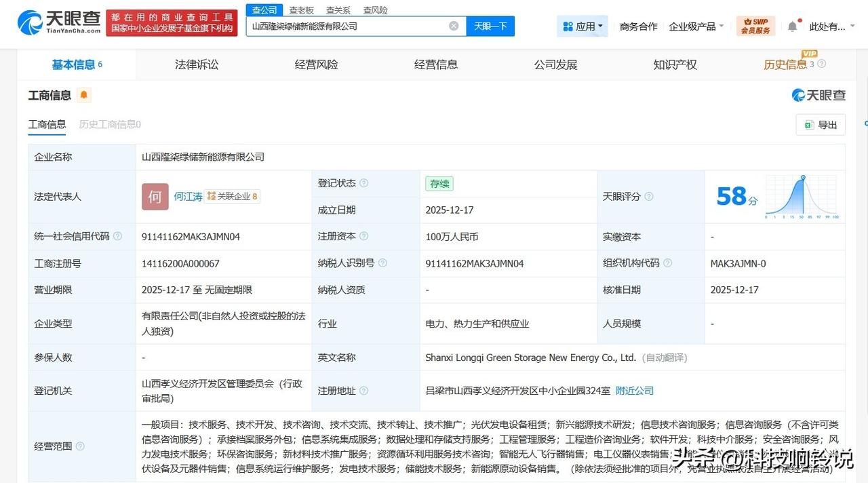The image size is (868, 483).
Task: Click the 天眼一下 search button
Action: (x=490, y=26)
